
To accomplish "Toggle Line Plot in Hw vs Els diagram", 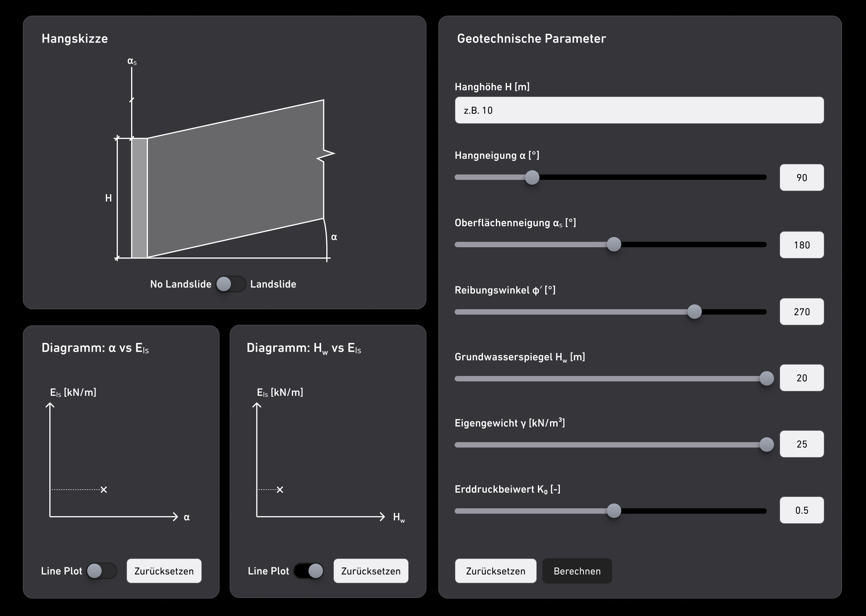I will [309, 571].
